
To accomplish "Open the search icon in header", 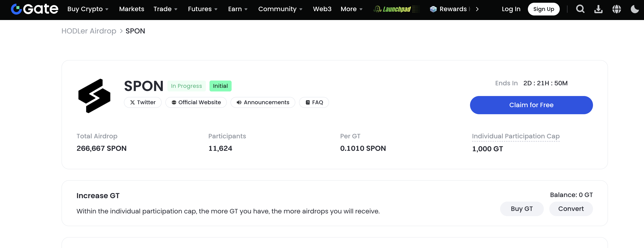I will [580, 9].
